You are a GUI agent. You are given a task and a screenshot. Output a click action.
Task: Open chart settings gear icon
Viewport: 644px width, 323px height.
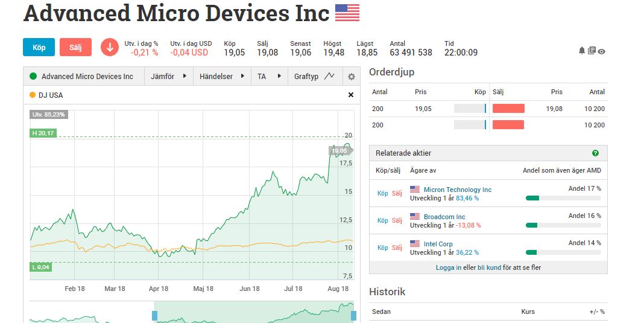point(352,77)
